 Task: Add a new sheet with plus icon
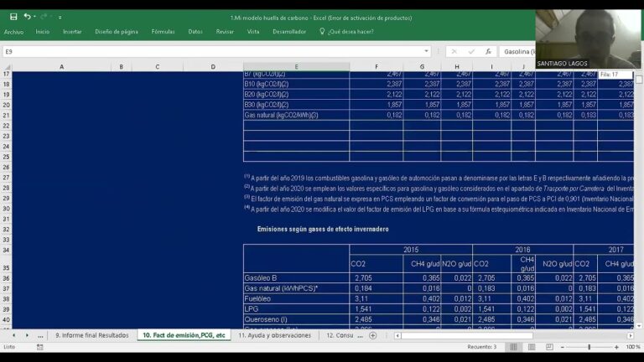click(x=372, y=335)
